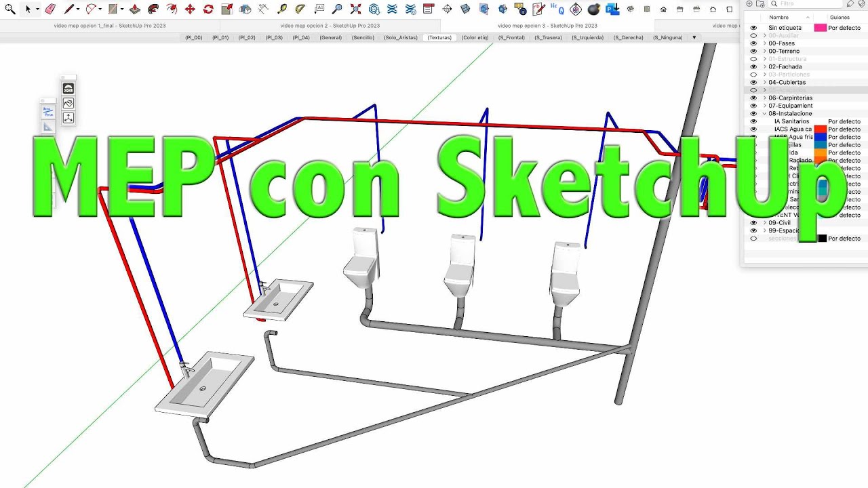Select the Line pencil tool
This screenshot has height=488, width=868.
[68, 9]
